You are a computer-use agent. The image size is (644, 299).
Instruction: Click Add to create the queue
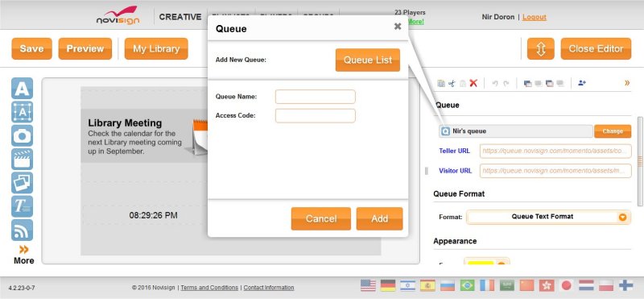(379, 218)
